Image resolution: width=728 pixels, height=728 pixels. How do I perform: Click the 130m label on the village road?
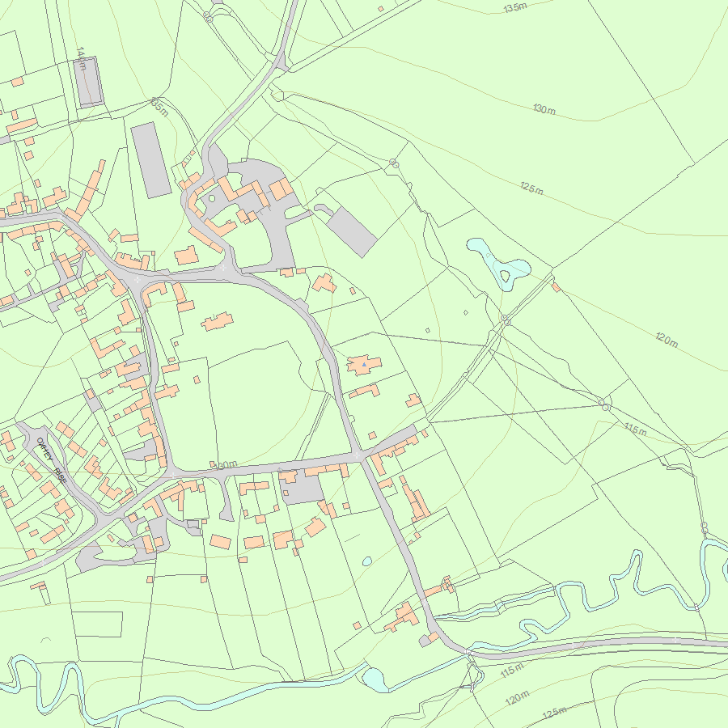click(227, 464)
